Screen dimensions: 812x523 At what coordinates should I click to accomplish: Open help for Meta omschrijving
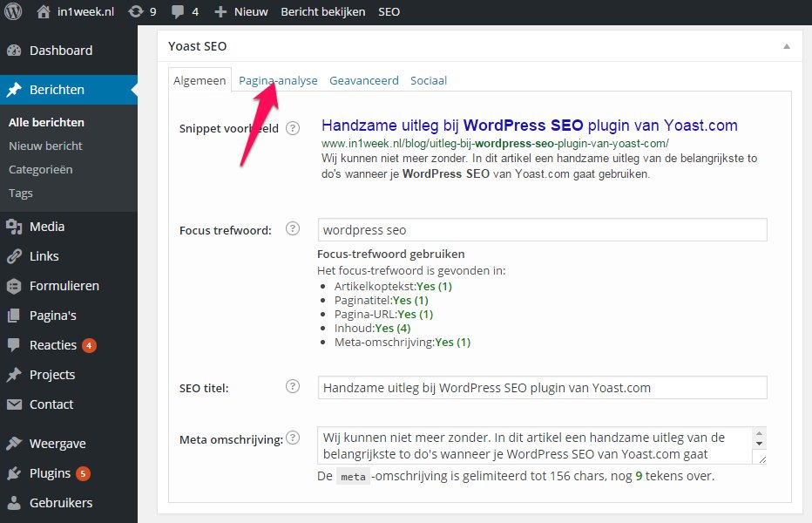[x=293, y=438]
